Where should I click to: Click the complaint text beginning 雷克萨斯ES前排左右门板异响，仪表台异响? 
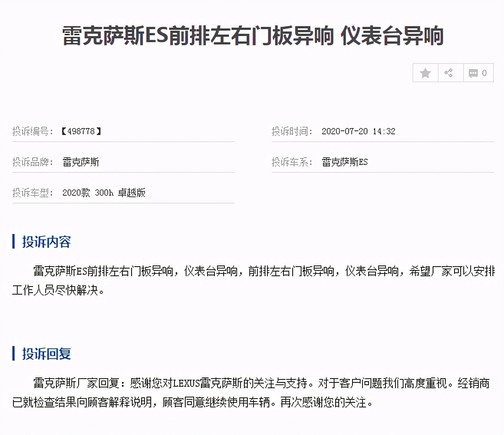pyautogui.click(x=264, y=271)
